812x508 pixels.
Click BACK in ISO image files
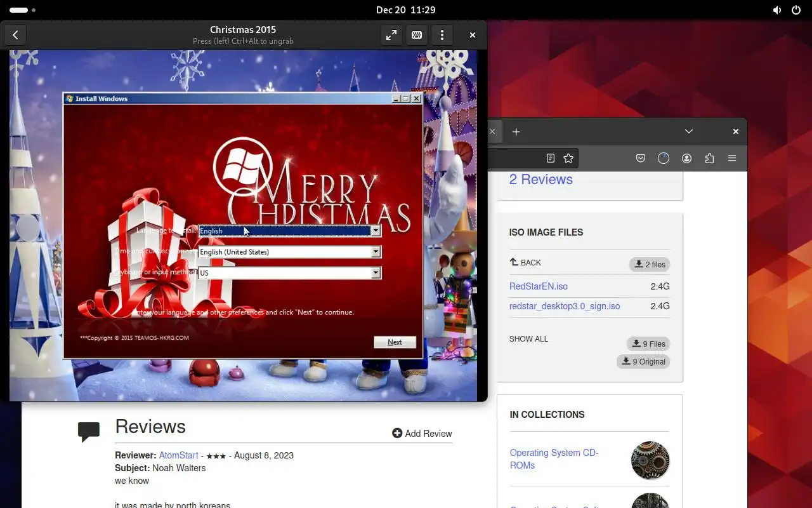525,262
